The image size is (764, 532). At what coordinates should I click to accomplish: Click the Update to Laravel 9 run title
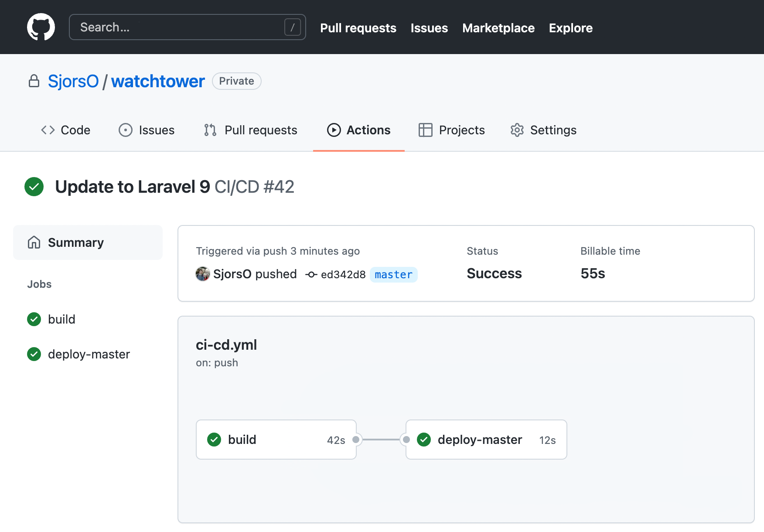[x=133, y=187]
